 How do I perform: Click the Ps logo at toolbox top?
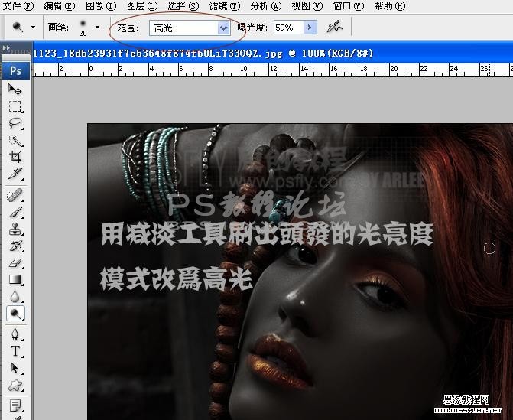[x=16, y=70]
